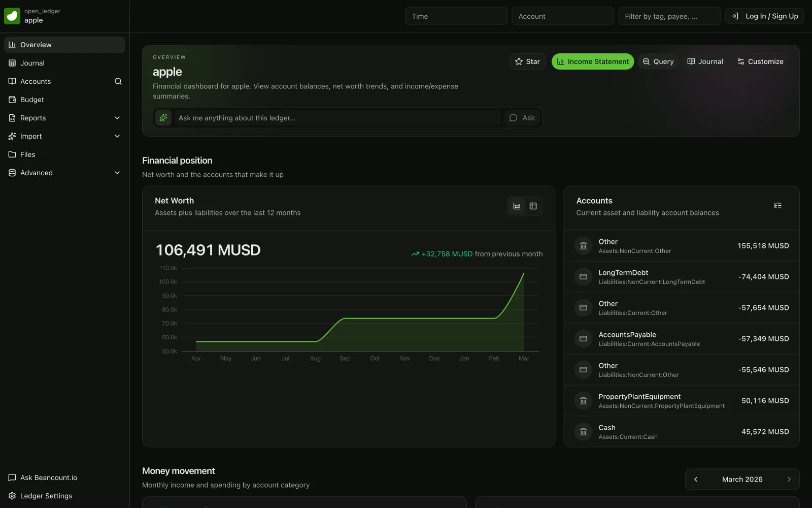Click the card icon for Liabilities:Current:Other

click(x=583, y=308)
